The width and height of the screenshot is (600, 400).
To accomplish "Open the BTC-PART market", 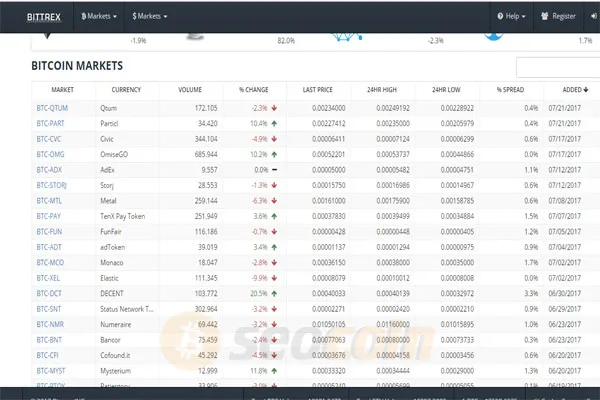I will tap(51, 123).
